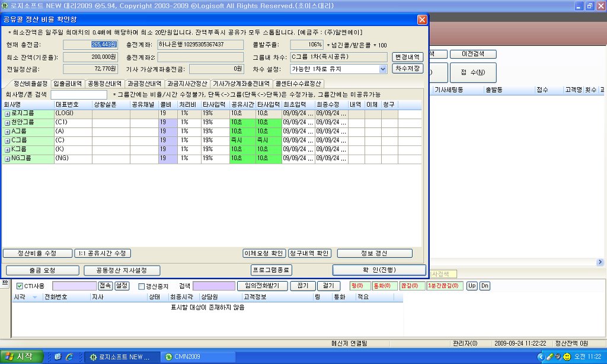Expand the A그룹 row
607x364 pixels.
click(7, 132)
